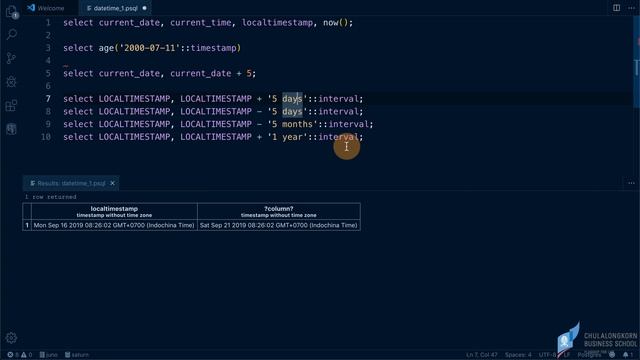Open notifications bell in status bar

pos(627,355)
